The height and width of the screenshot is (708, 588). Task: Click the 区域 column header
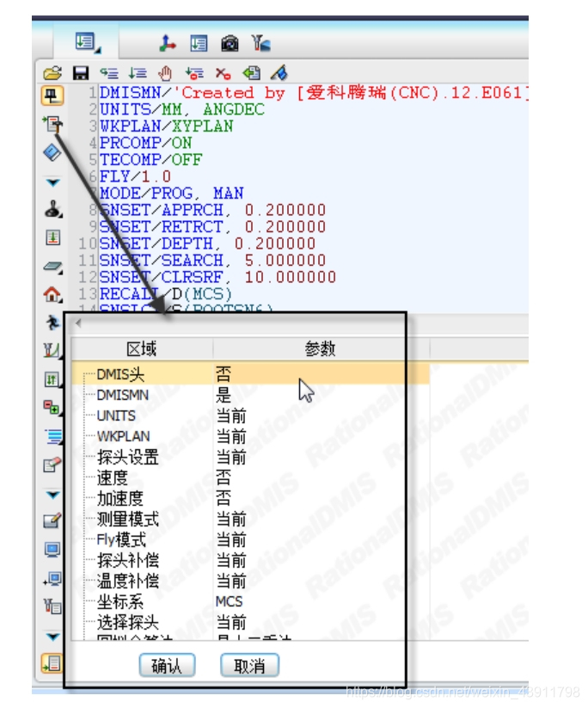tap(142, 348)
